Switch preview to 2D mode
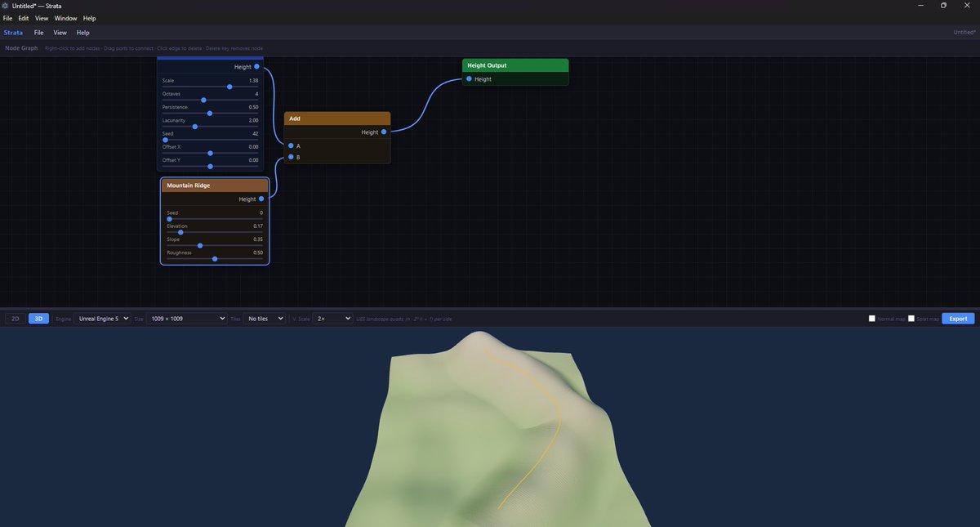This screenshot has height=527, width=980. tap(16, 319)
